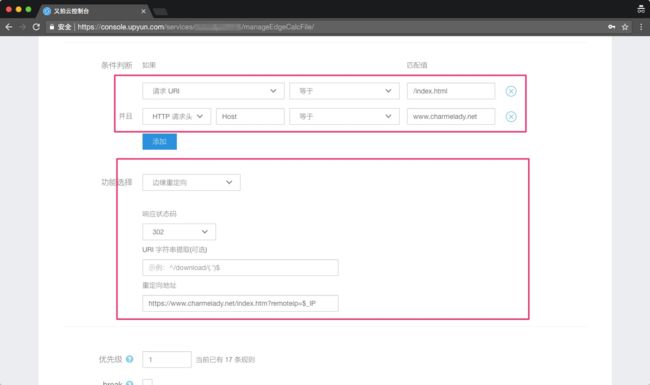The height and width of the screenshot is (385, 650).
Task: Open the 302 response status dropdown
Action: [179, 232]
